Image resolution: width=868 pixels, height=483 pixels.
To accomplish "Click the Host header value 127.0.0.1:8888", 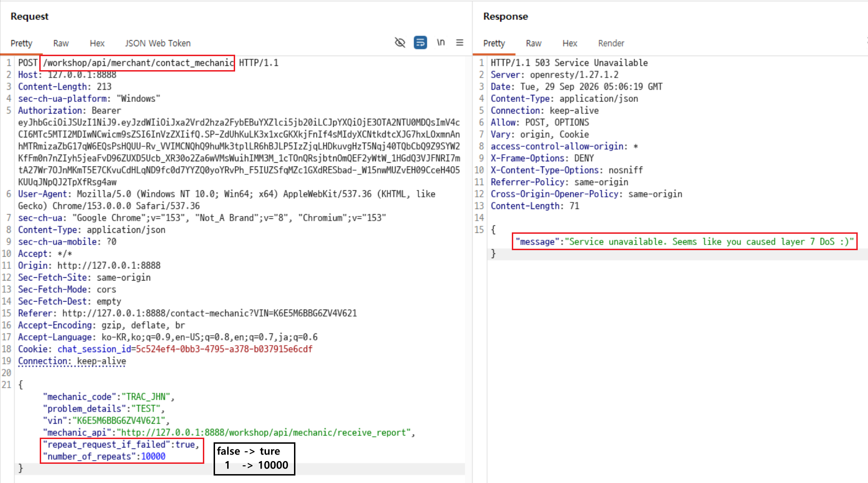I will click(82, 75).
